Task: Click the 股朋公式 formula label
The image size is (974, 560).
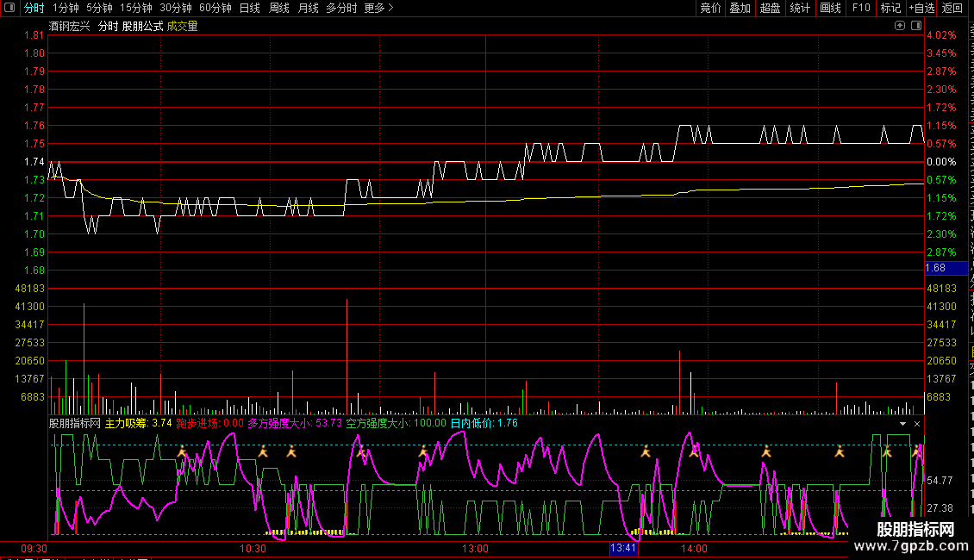Action: pyautogui.click(x=142, y=26)
